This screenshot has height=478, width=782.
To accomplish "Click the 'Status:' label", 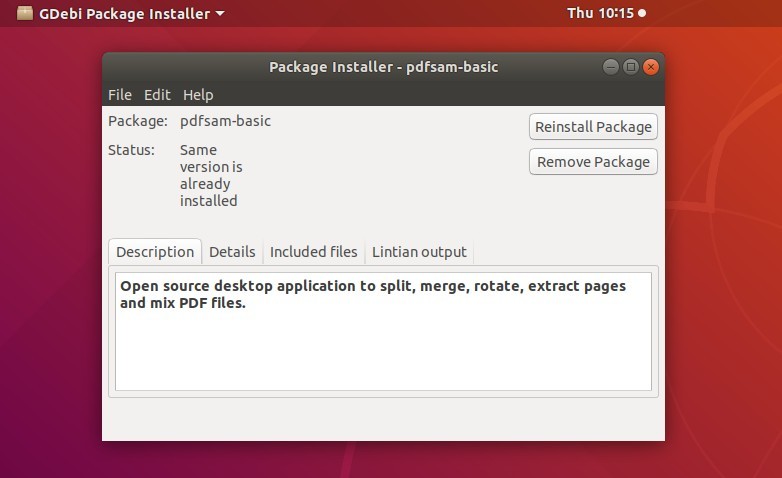I will pos(131,150).
